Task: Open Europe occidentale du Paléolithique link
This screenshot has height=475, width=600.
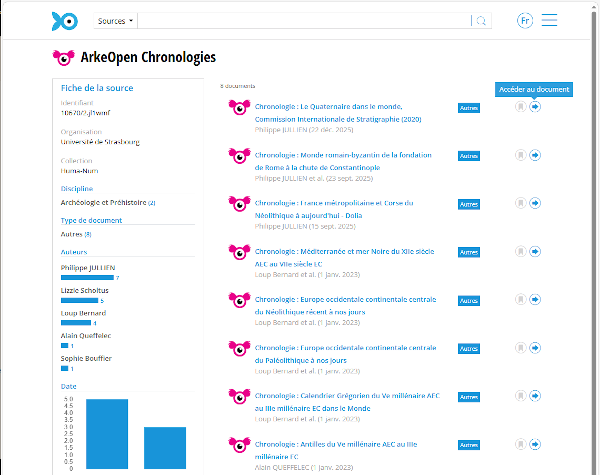Action: pos(345,354)
